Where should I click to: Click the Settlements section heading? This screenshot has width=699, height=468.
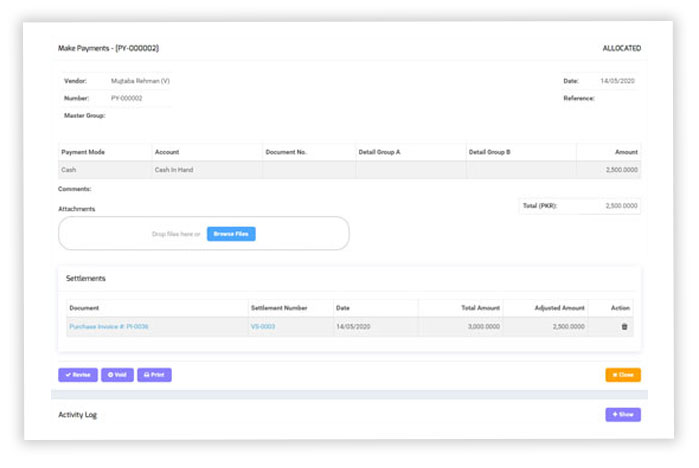86,279
